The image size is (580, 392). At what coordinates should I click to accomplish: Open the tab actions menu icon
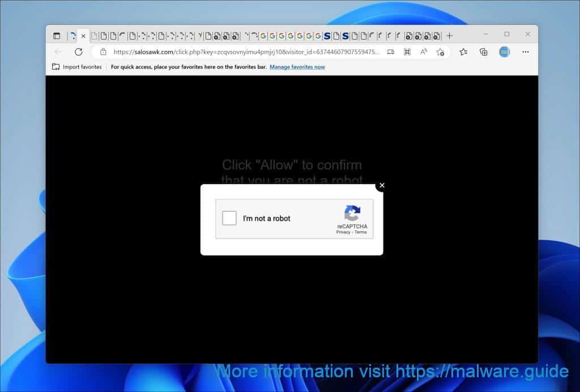coord(57,36)
